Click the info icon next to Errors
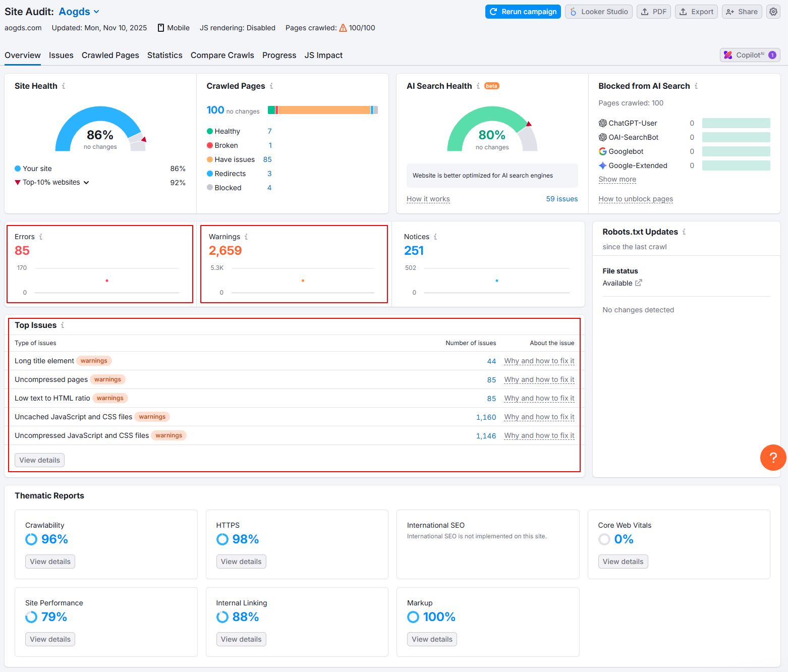The image size is (788, 672). 41,237
